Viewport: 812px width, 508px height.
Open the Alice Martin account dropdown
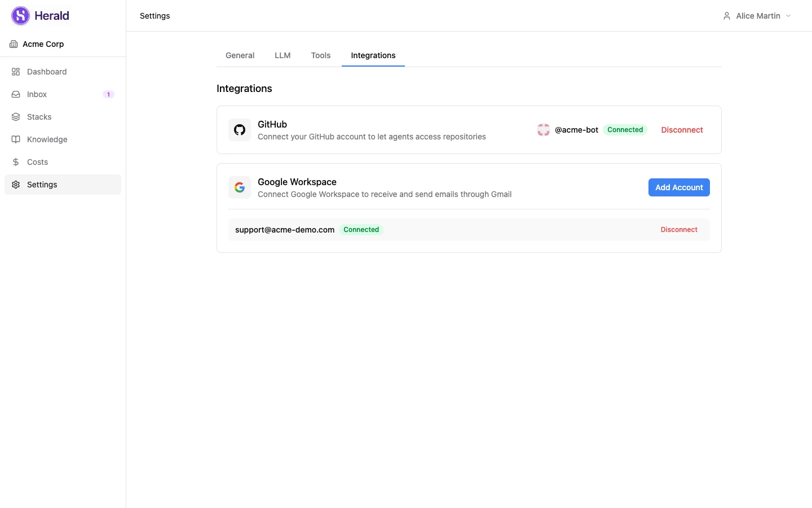(758, 16)
